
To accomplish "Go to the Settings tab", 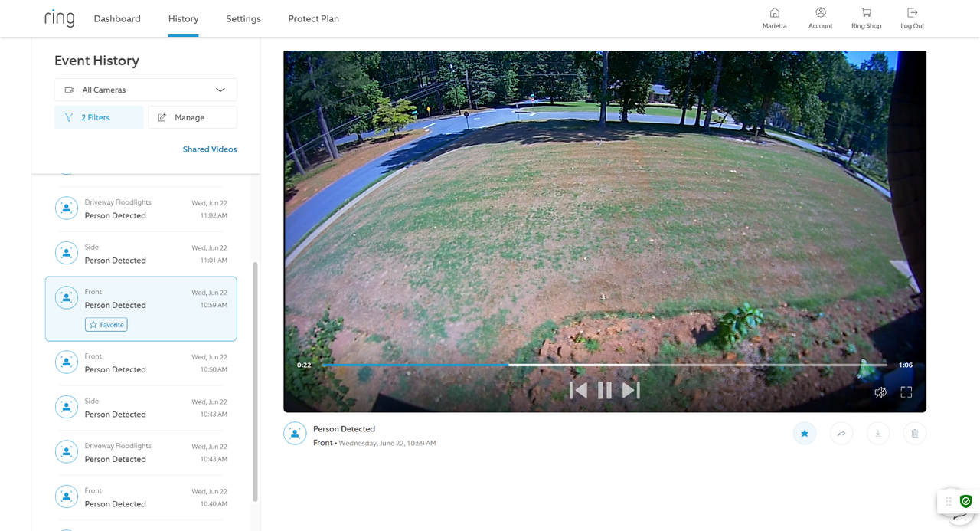I will [243, 18].
